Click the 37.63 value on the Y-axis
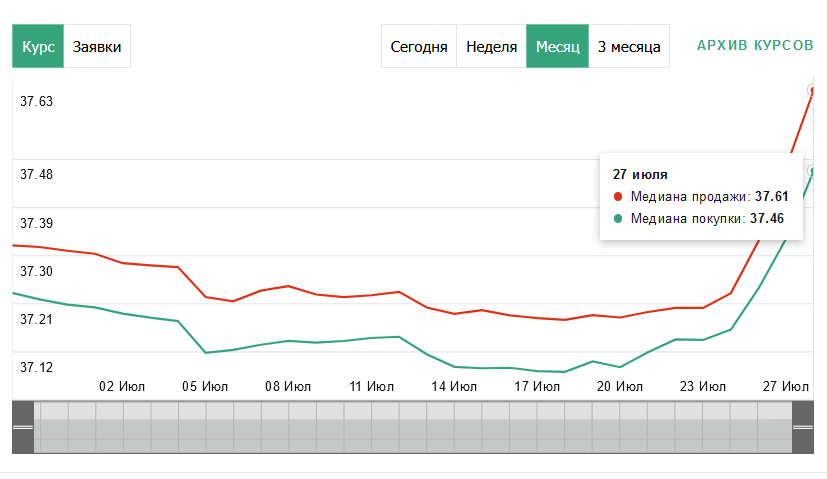The width and height of the screenshot is (827, 479). tap(37, 101)
